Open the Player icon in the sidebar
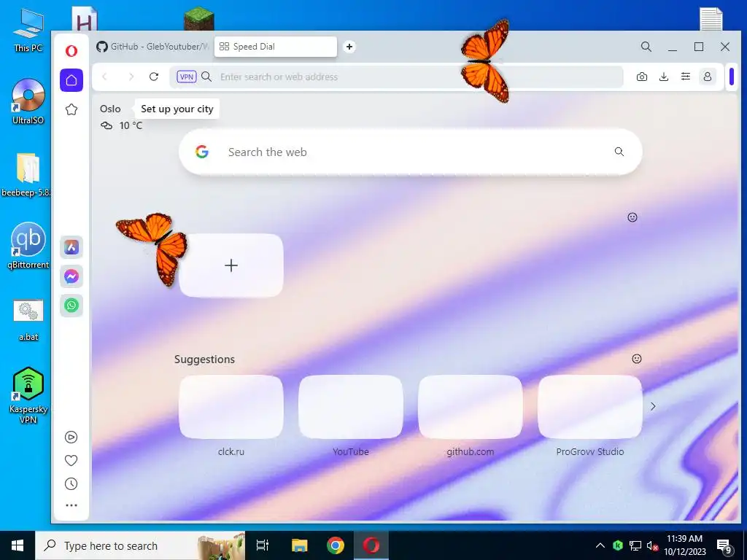747x560 pixels. click(71, 437)
